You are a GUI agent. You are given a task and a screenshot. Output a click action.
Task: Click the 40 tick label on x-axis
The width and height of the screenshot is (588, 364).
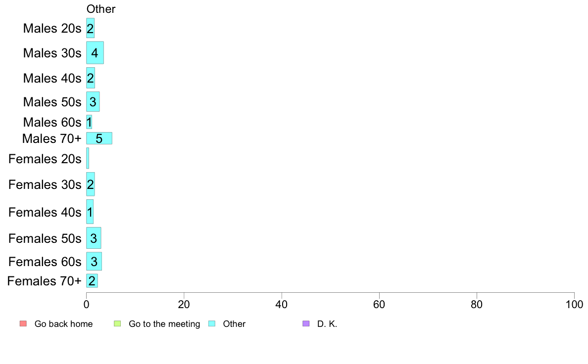click(x=282, y=304)
